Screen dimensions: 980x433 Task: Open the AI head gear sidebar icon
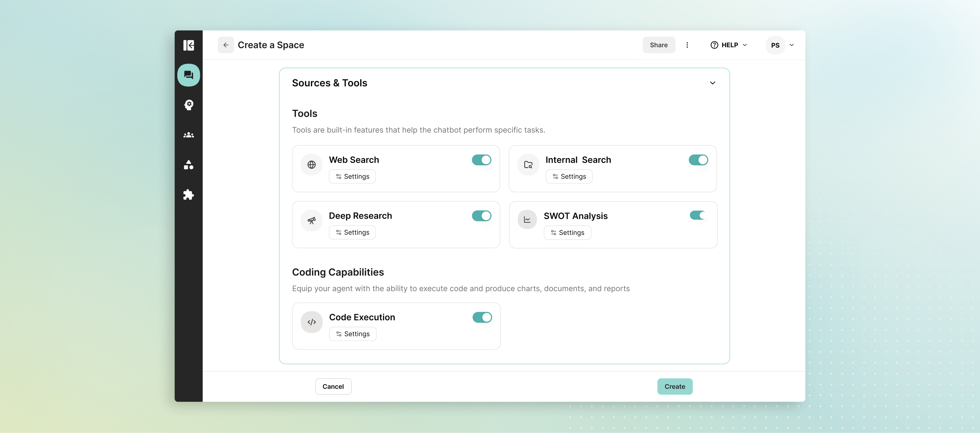[x=188, y=105]
